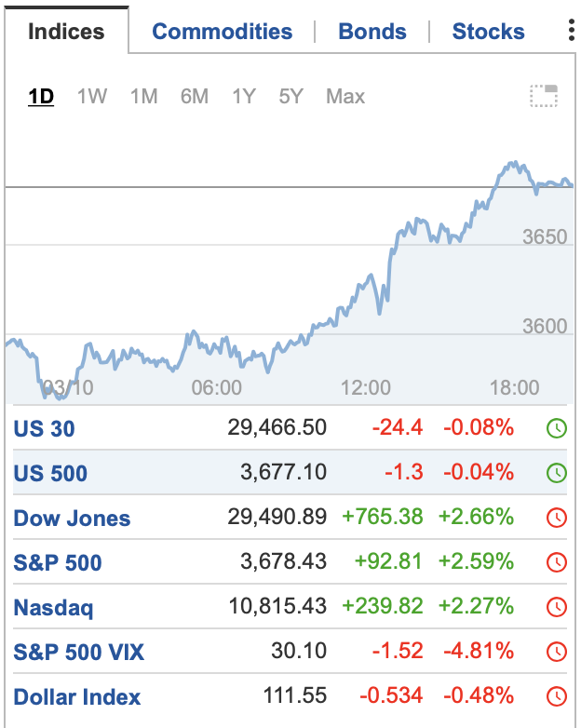
Task: Click the green clock icon beside US 500
Action: (556, 473)
